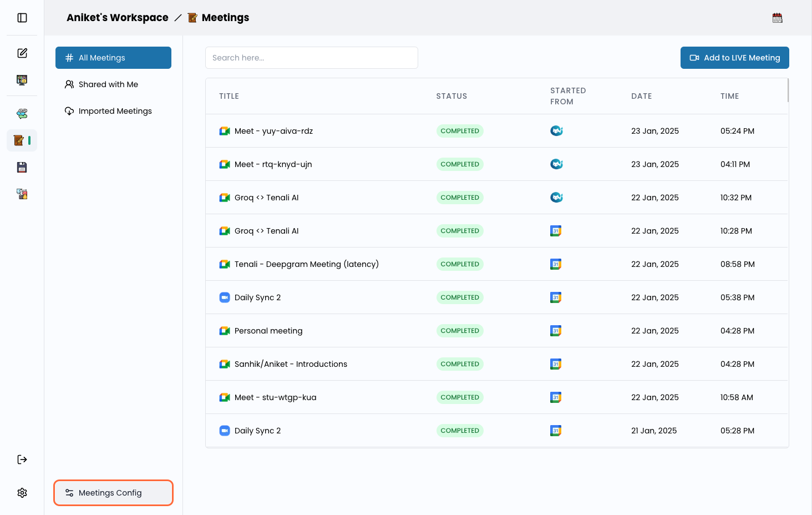The image size is (812, 515).
Task: Click Google Meet icon of Meet - yuy-aiva-rdz
Action: tap(225, 131)
